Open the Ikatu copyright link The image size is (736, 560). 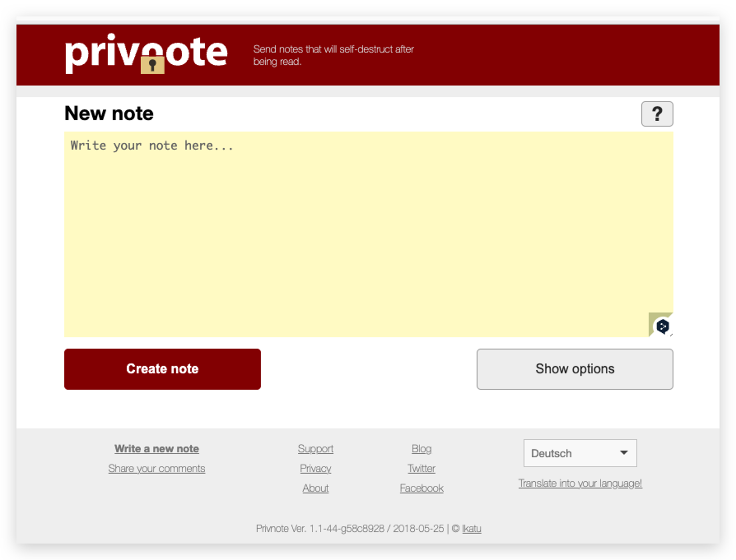[x=471, y=528]
